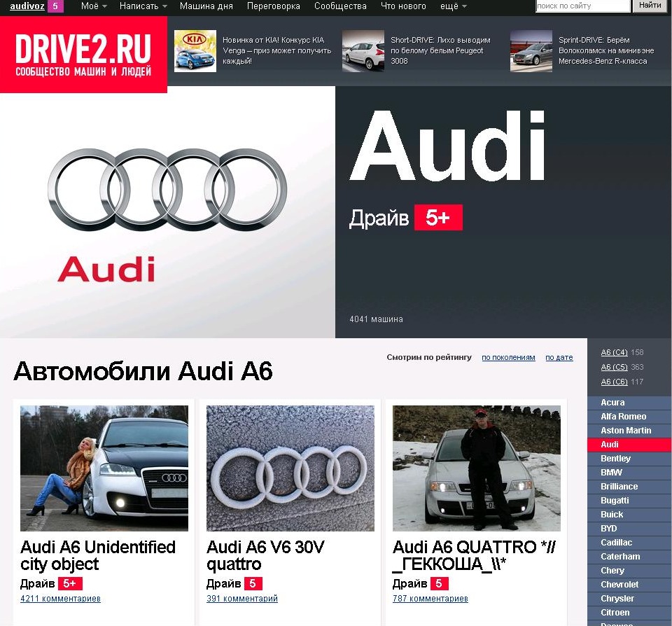Open Audi A6 Unidentified city object title

pos(98,556)
